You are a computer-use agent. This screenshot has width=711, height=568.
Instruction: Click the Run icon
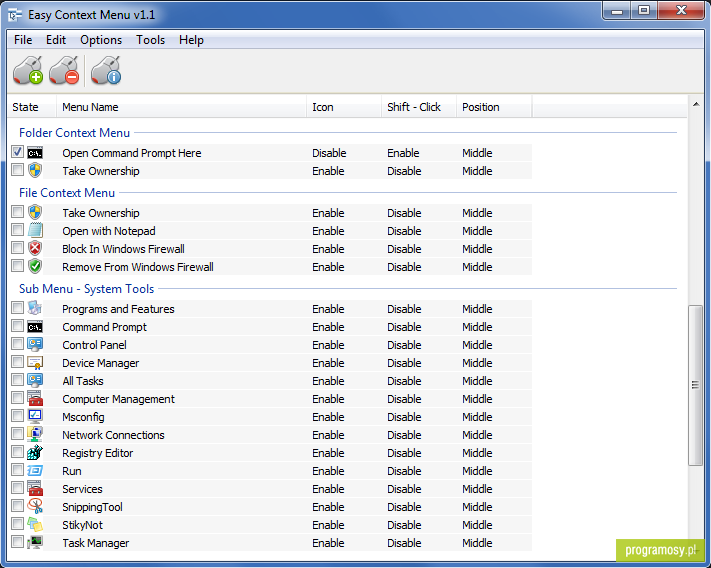[35, 471]
